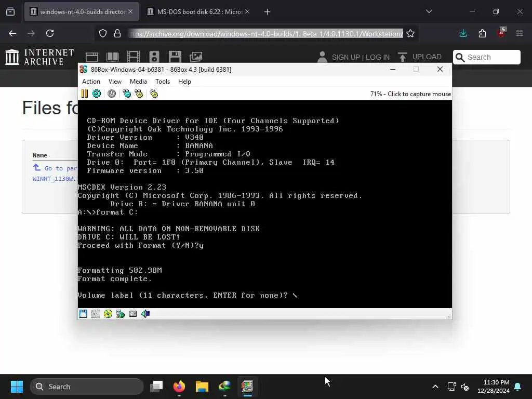This screenshot has height=399, width=532.
Task: Click the WINNT_1130W file link
Action: (55, 179)
